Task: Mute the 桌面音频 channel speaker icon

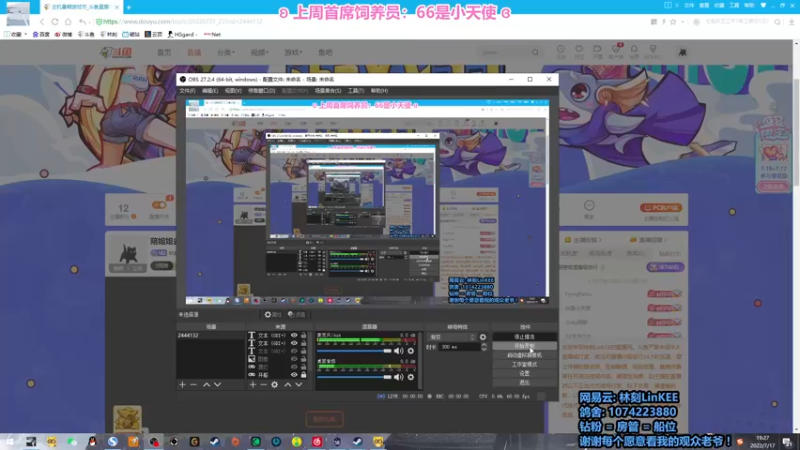Action: tap(398, 377)
